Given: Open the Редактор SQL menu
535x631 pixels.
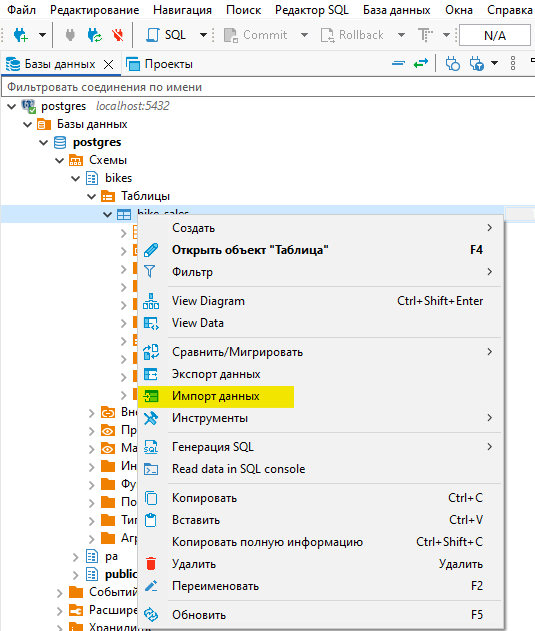Looking at the screenshot, I should click(x=312, y=10).
